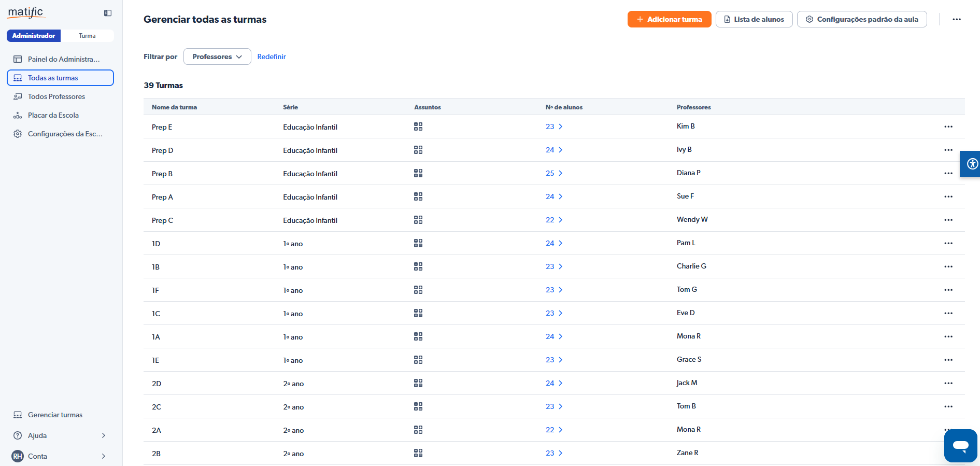980x466 pixels.
Task: Open the three-dot menu for Prep D
Action: 948,150
